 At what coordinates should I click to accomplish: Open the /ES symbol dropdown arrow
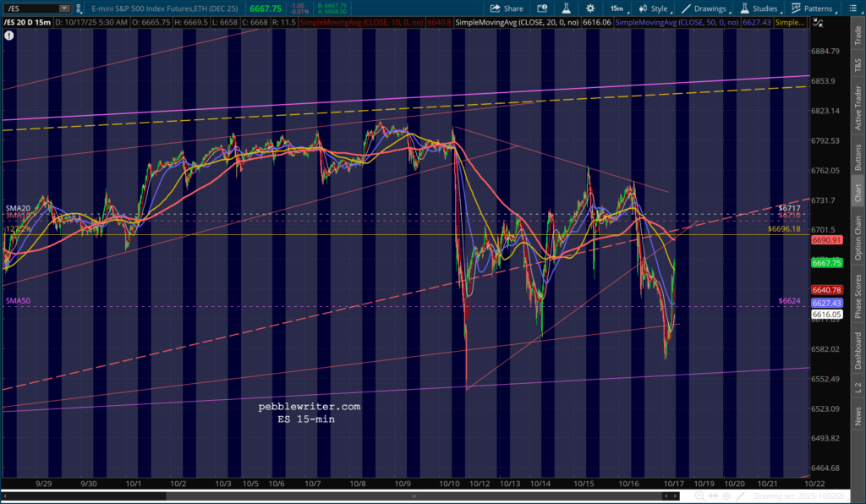pos(64,8)
